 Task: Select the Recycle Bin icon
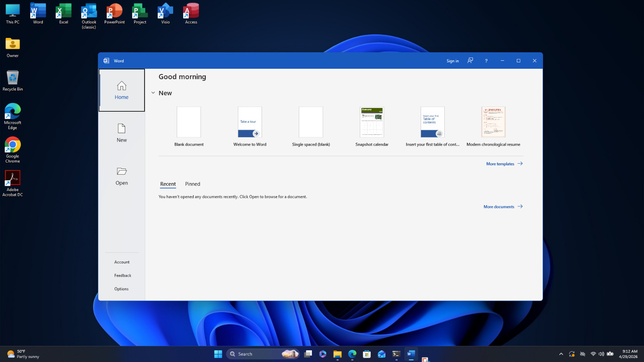[12, 81]
